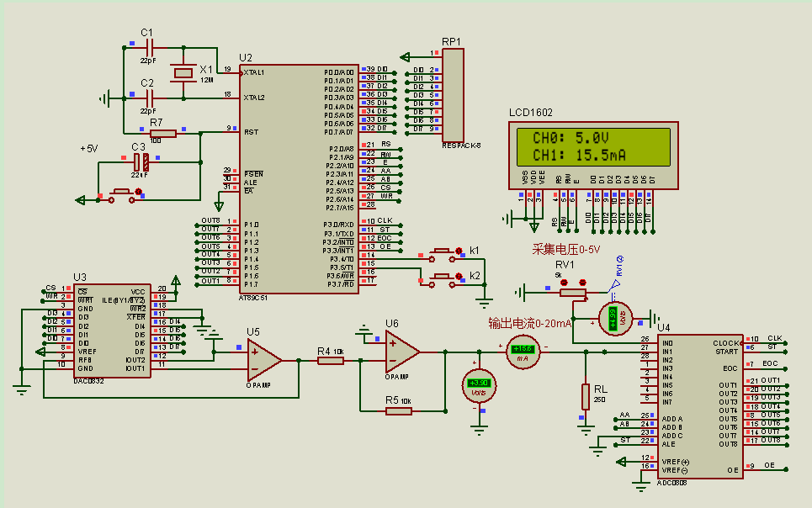Click the RV1 potentiometer body

pos(573,293)
